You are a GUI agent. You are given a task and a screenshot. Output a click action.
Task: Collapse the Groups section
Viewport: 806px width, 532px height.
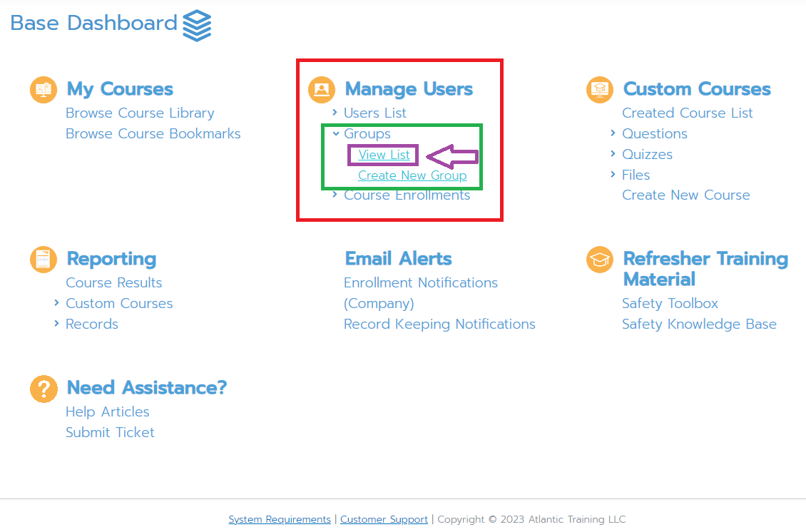[367, 133]
